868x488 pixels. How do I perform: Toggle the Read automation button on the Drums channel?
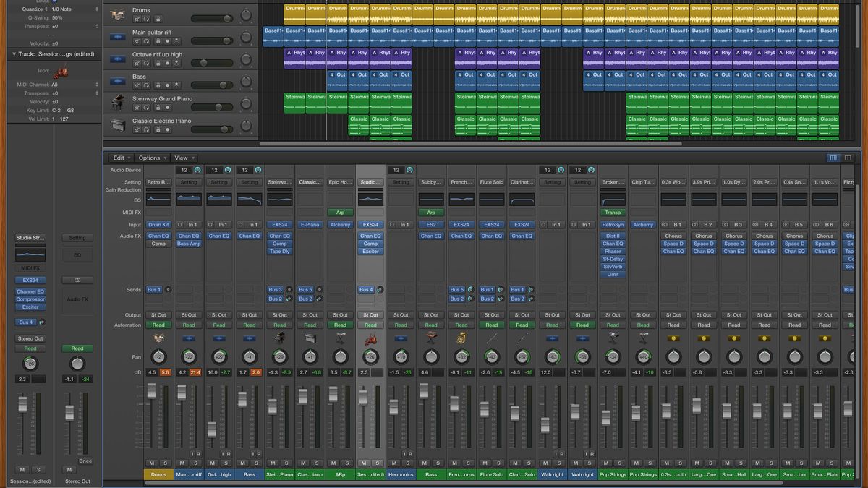(158, 325)
